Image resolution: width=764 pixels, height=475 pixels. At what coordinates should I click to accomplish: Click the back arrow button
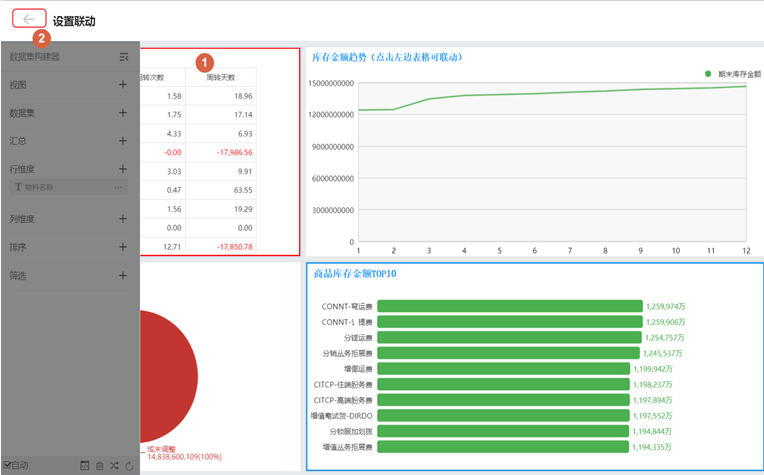click(x=29, y=19)
